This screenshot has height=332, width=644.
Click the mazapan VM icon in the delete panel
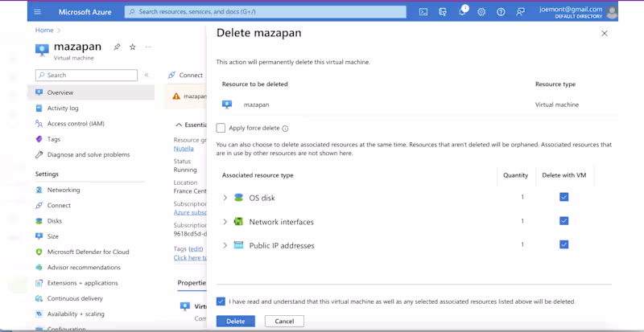(x=227, y=105)
